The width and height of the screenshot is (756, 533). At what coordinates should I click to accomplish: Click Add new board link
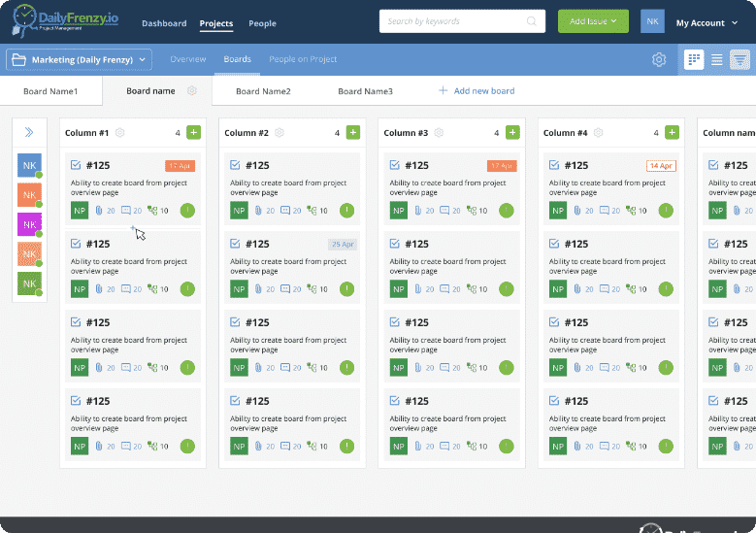[477, 90]
